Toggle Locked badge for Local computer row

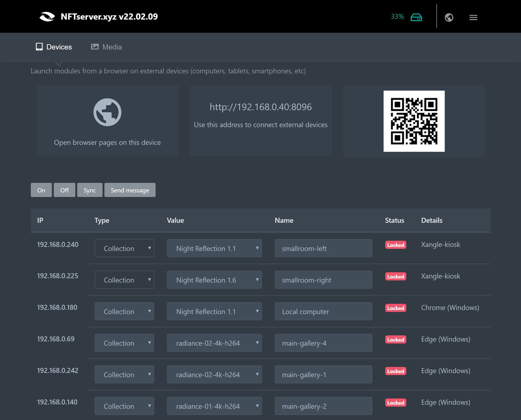click(396, 308)
